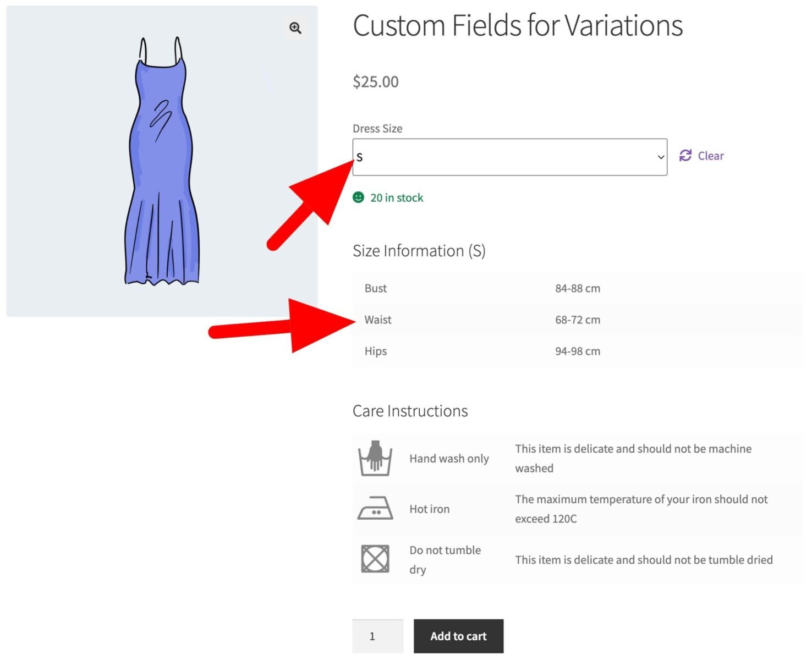Image resolution: width=812 pixels, height=660 pixels.
Task: Click the refresh arrows icon beside Clear
Action: 685,156
